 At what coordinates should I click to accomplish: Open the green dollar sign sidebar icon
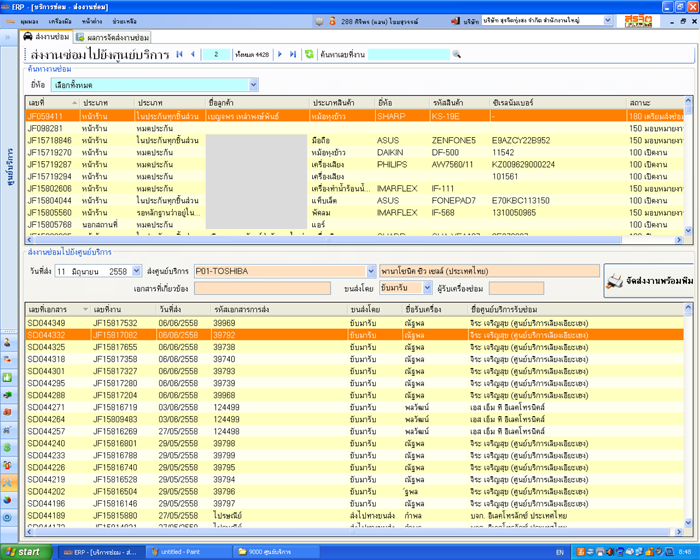(x=8, y=447)
